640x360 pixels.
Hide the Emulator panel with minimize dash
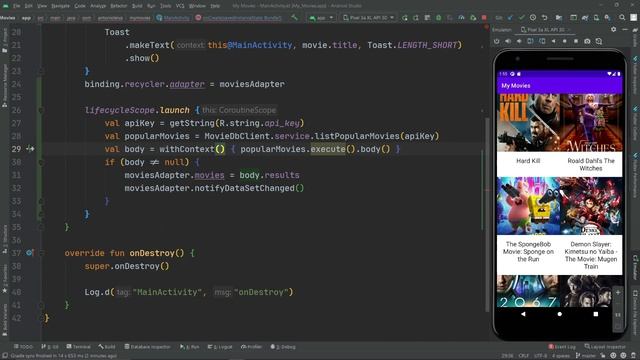coord(625,29)
